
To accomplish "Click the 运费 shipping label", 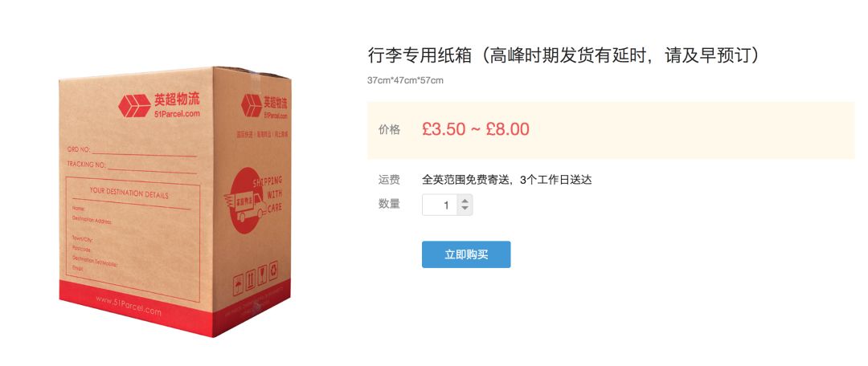I will pyautogui.click(x=389, y=180).
